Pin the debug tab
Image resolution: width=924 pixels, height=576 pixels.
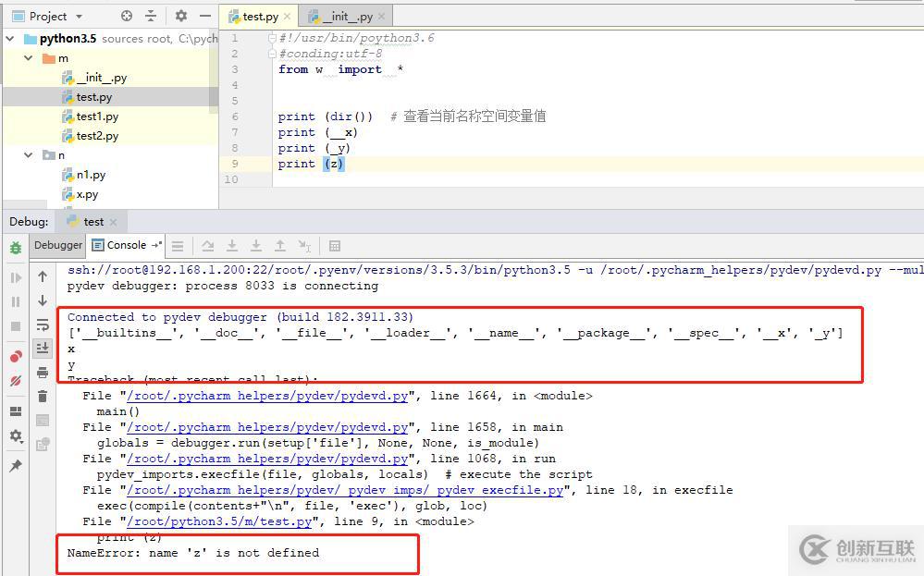pyautogui.click(x=16, y=465)
